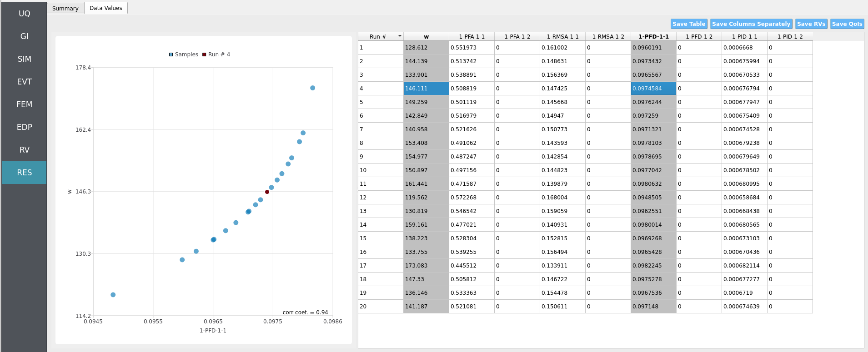
Task: Open the EVT sidebar panel
Action: click(24, 82)
